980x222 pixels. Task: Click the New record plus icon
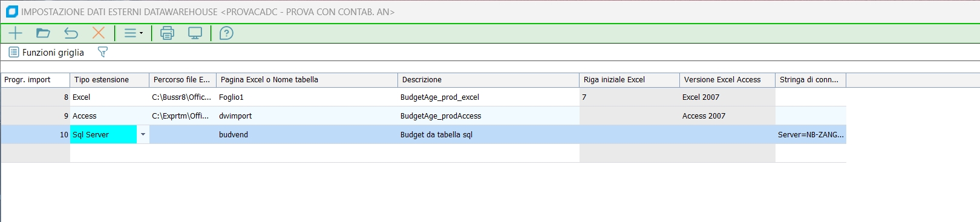coord(15,33)
